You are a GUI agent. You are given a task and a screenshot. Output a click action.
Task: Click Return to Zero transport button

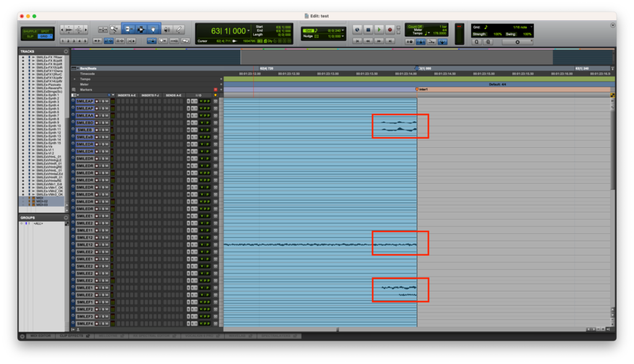click(x=357, y=41)
